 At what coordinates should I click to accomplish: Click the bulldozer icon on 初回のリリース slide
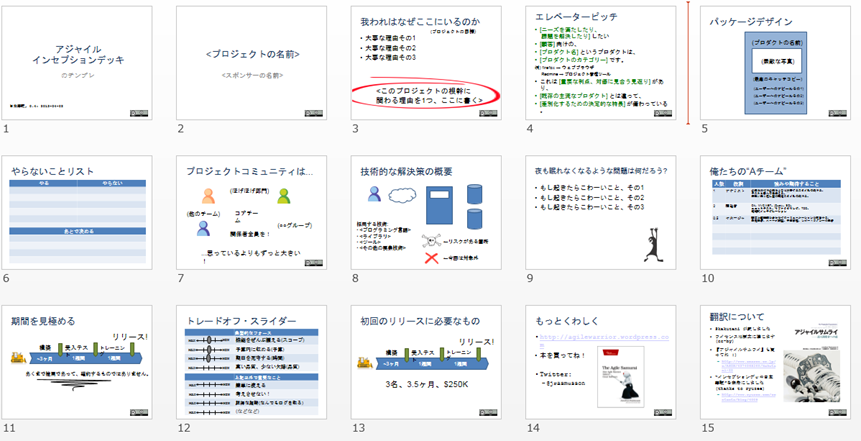tap(367, 362)
